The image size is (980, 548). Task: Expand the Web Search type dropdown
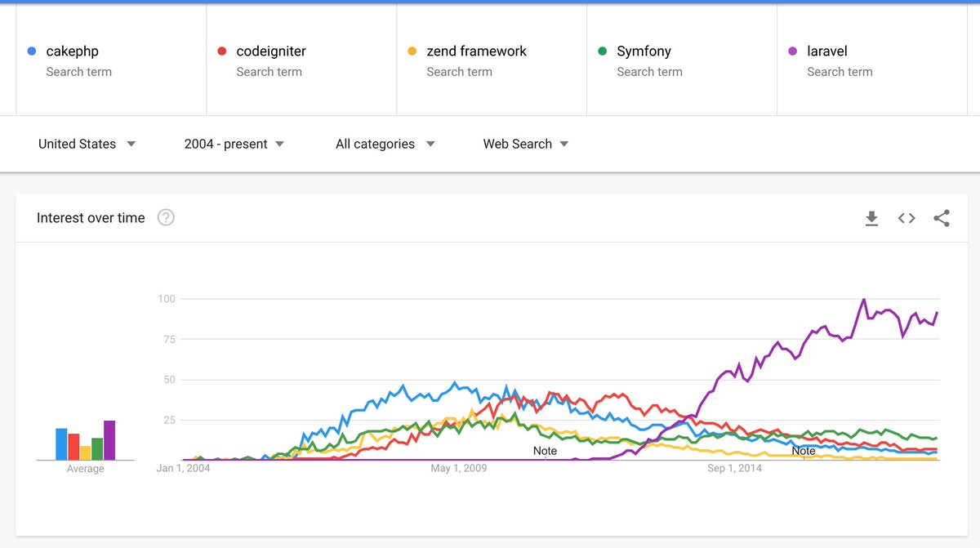coord(525,145)
